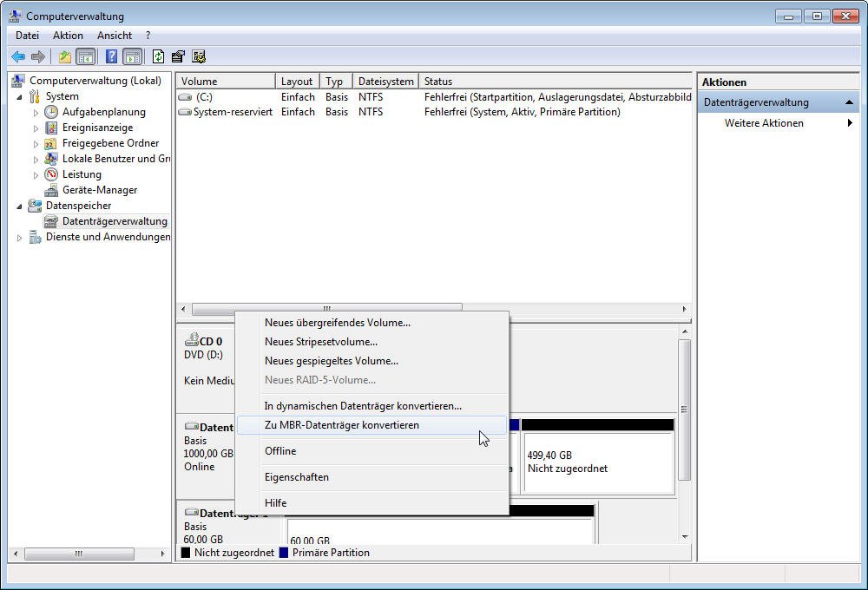
Task: Sort by the Layout column header
Action: 297,82
